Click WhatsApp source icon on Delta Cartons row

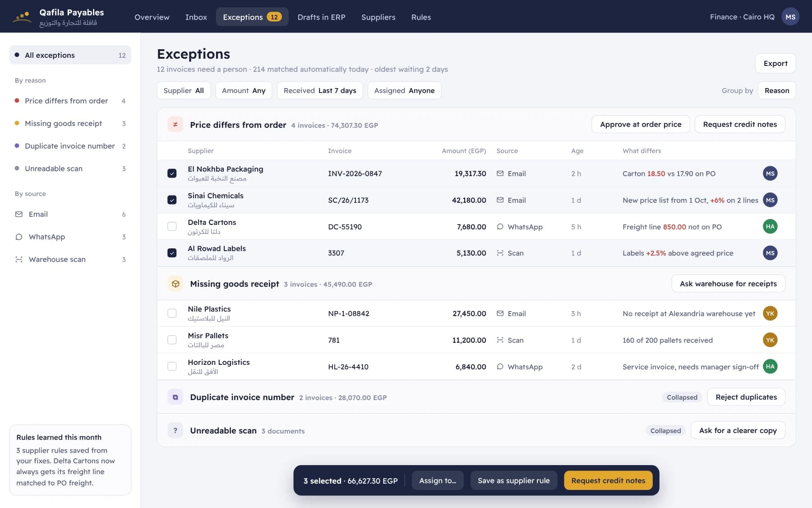500,227
